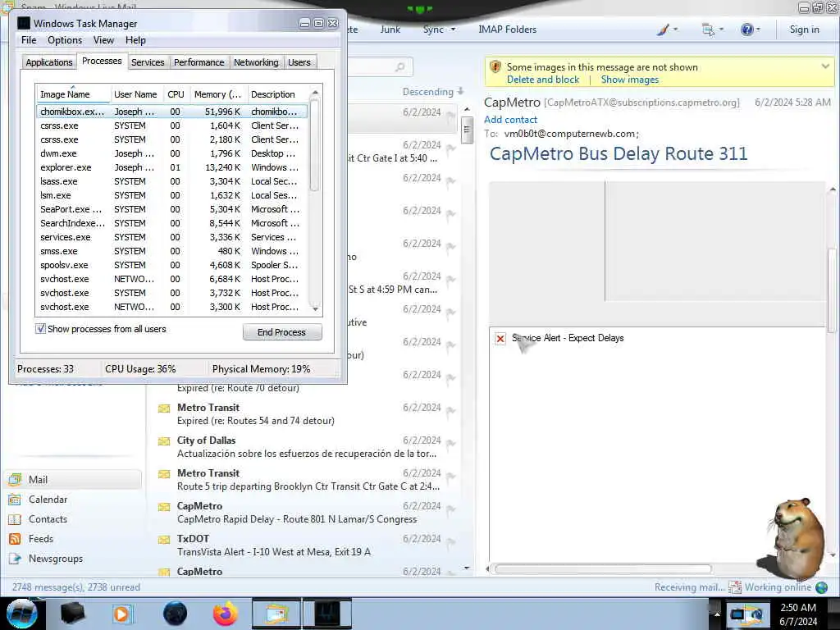Screen dimensions: 840x630
Task: Flag the City of Dallas message
Action: 450,444
